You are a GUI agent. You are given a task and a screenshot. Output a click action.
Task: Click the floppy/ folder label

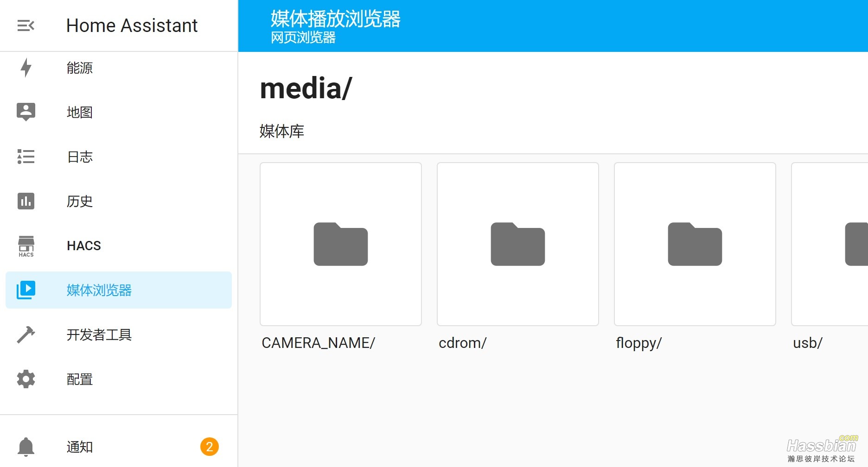pyautogui.click(x=638, y=343)
